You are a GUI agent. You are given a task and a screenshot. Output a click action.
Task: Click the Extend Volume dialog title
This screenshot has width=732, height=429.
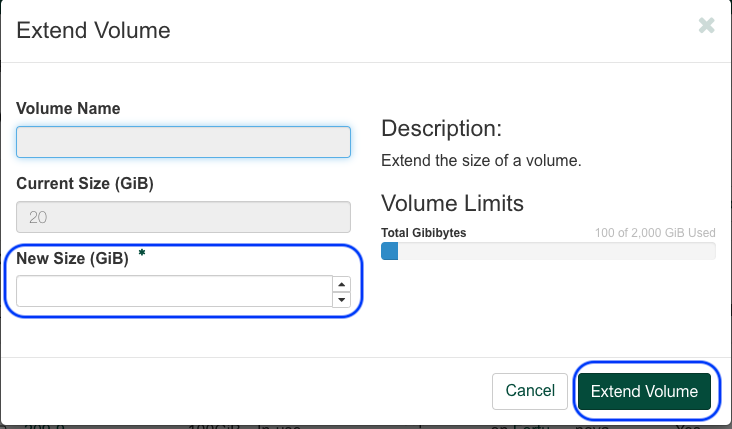coord(93,30)
